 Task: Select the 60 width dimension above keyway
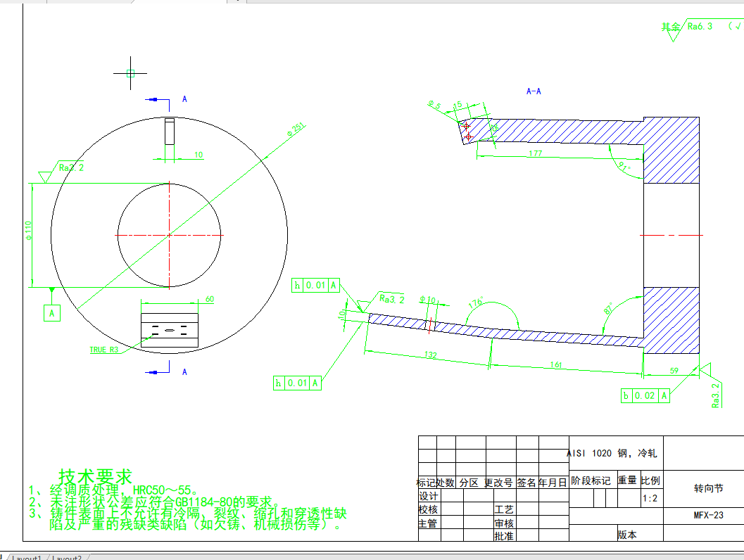tap(209, 300)
